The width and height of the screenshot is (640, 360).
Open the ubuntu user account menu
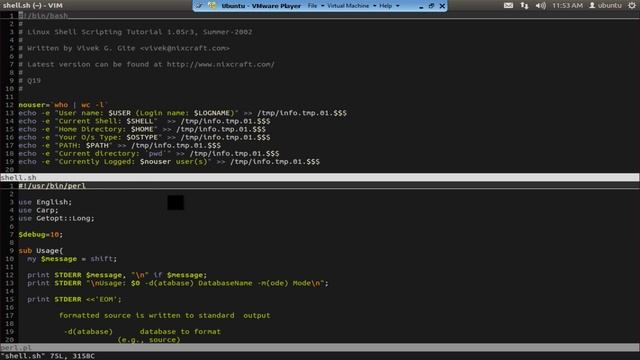(x=605, y=5)
